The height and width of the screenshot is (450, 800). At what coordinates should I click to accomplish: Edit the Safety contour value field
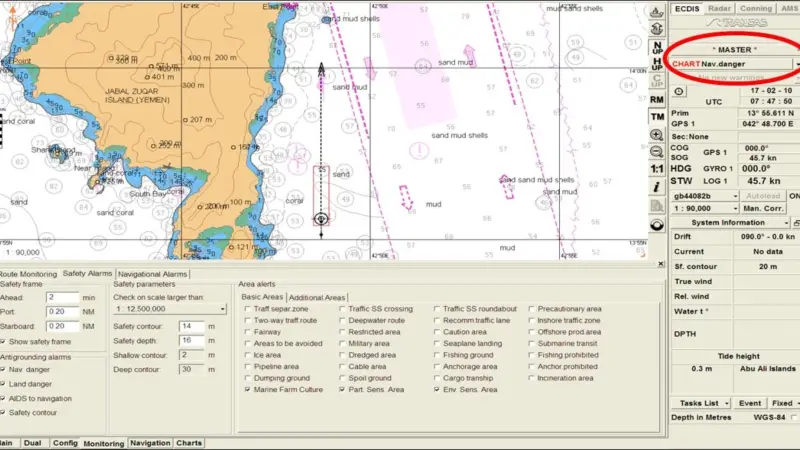click(x=192, y=326)
